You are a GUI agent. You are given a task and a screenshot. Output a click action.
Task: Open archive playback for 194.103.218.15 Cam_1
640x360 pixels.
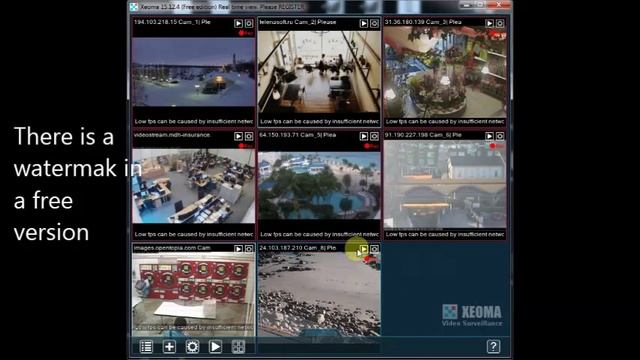click(238, 24)
